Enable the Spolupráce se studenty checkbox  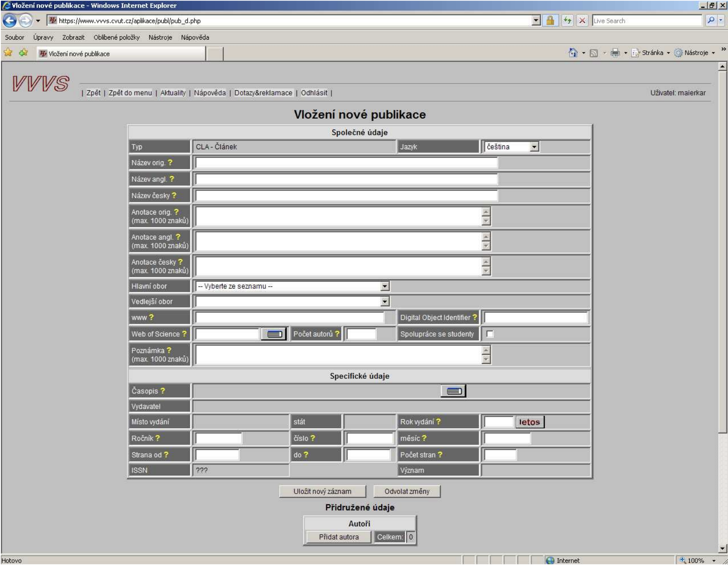coord(490,334)
